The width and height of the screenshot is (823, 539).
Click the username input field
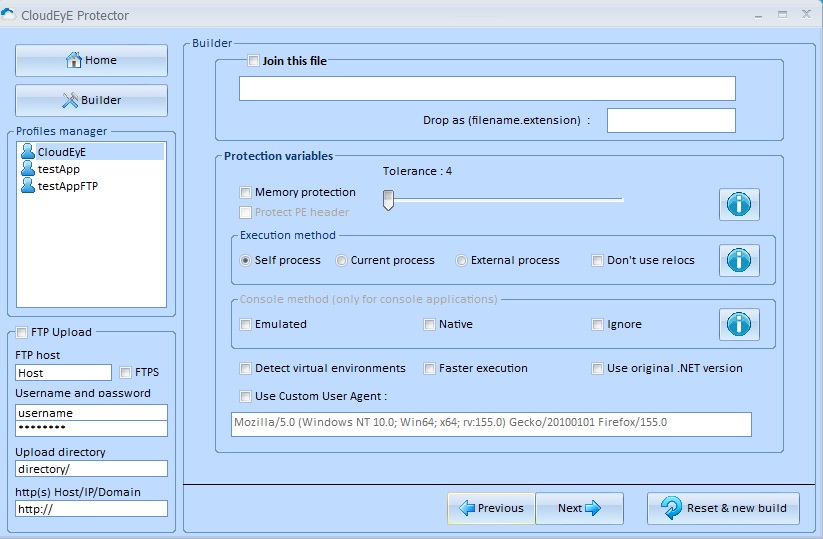coord(91,413)
